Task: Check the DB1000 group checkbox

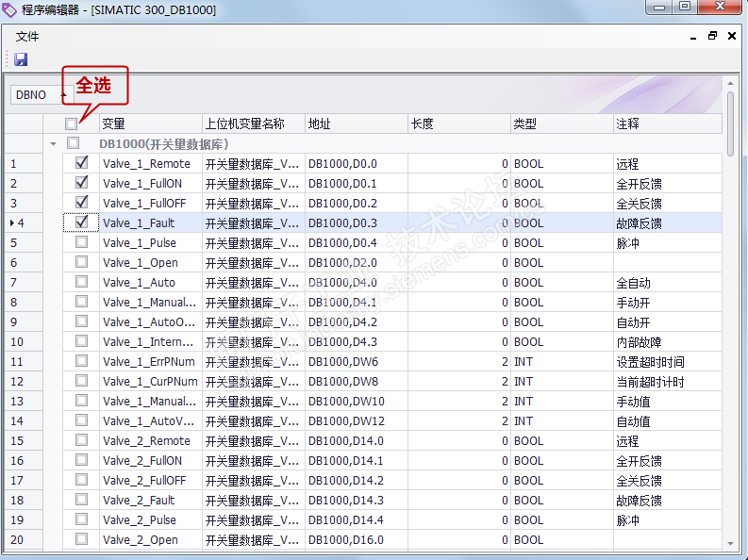Action: pyautogui.click(x=73, y=142)
